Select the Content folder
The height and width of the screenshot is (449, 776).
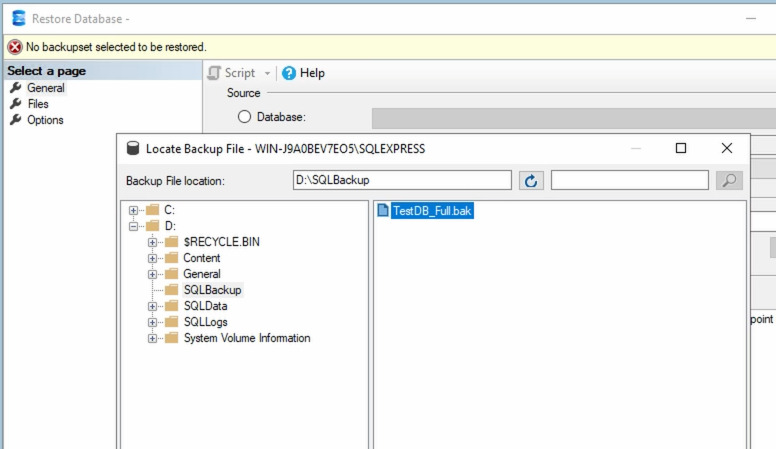click(201, 258)
